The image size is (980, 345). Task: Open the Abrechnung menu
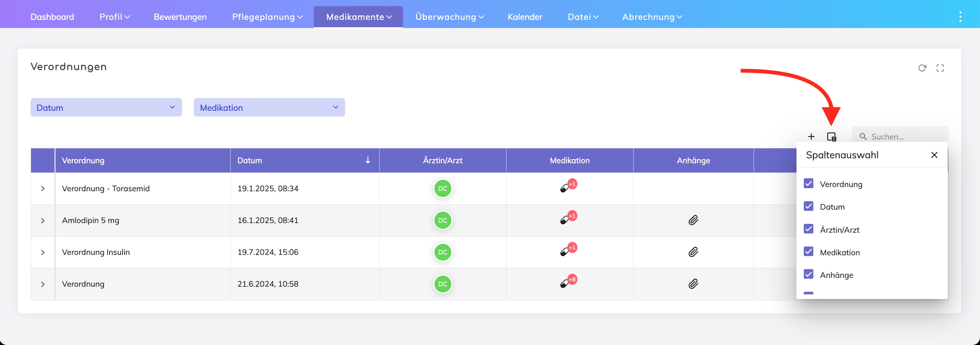[652, 17]
